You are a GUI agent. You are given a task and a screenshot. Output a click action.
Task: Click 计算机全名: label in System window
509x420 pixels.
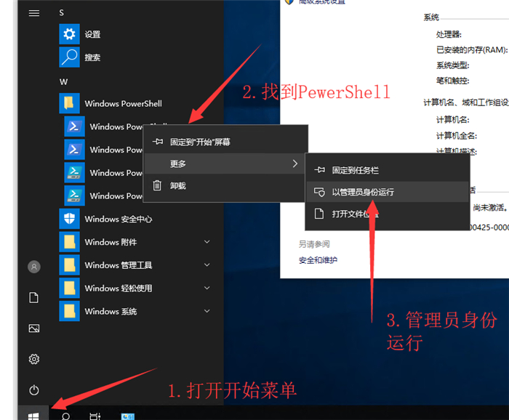pos(457,136)
